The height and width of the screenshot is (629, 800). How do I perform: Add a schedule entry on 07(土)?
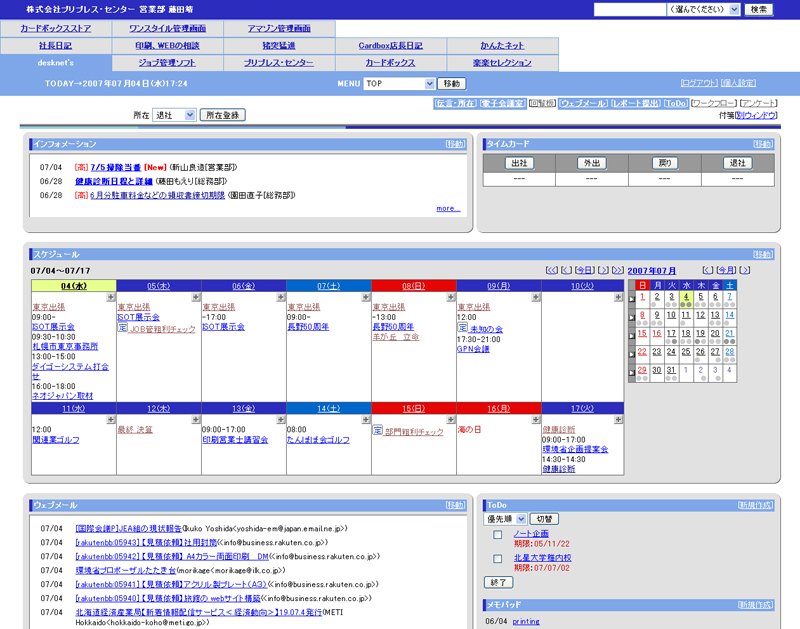point(366,297)
